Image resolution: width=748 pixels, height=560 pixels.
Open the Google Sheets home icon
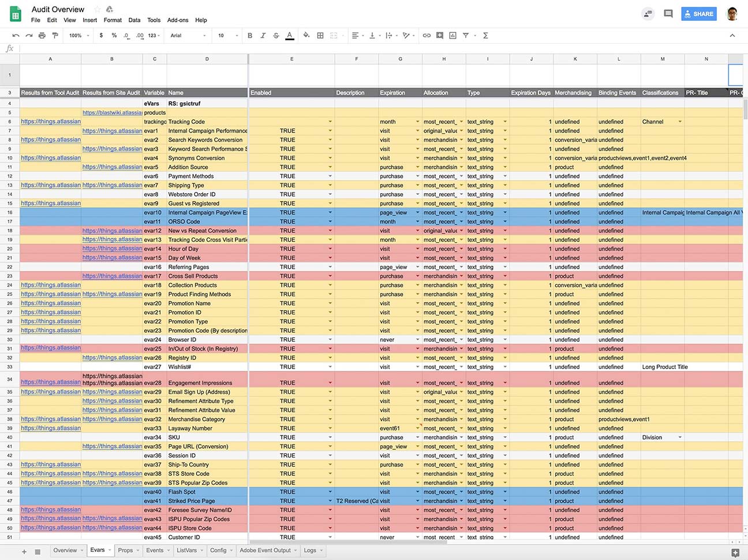tap(16, 14)
